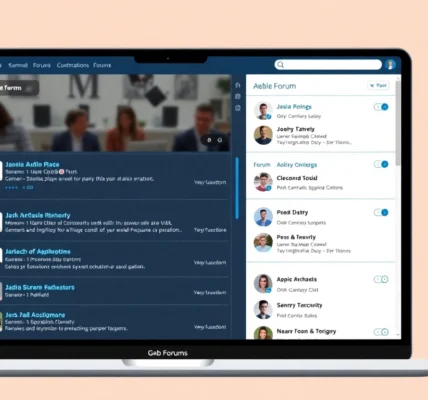Open Poed Datry's profile photo
The height and width of the screenshot is (400, 428).
pyautogui.click(x=263, y=217)
